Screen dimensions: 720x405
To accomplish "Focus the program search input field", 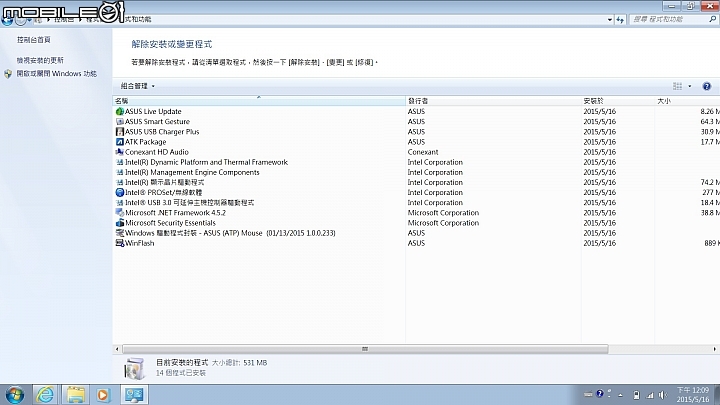I will tap(668, 19).
